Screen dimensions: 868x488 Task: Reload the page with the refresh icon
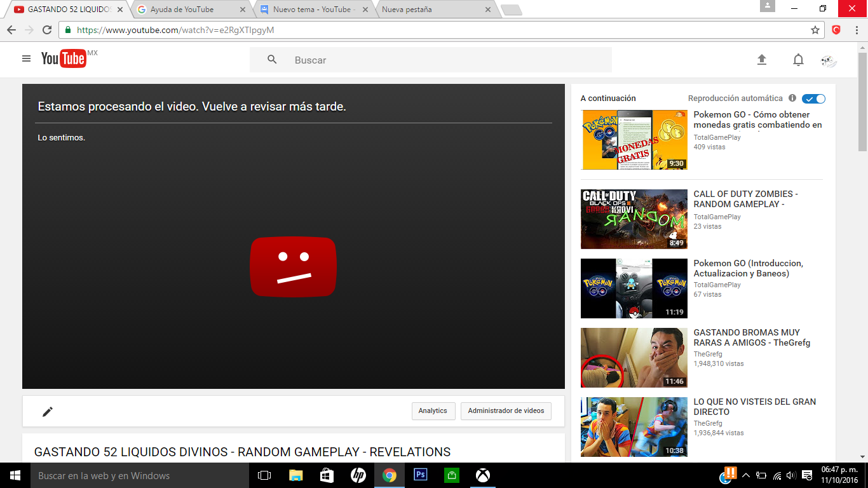pyautogui.click(x=47, y=30)
